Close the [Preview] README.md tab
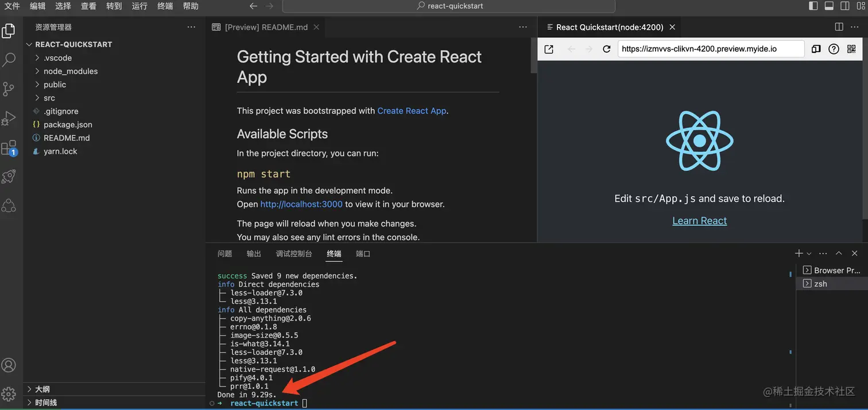Screen dimensions: 868x410 coord(316,27)
